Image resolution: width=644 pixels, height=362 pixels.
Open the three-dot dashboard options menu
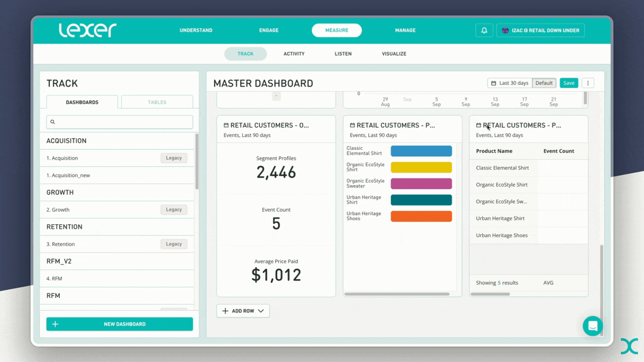[x=588, y=83]
